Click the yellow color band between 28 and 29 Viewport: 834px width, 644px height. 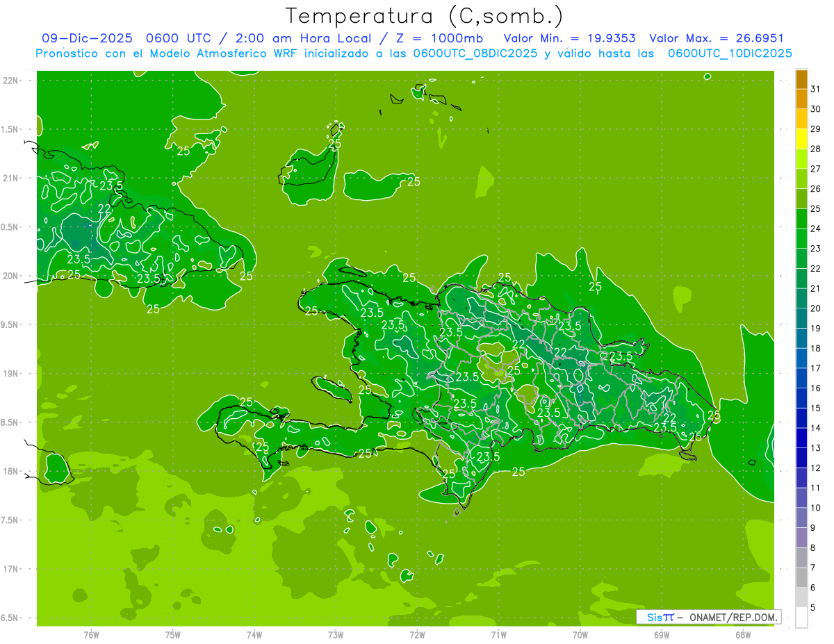[801, 139]
